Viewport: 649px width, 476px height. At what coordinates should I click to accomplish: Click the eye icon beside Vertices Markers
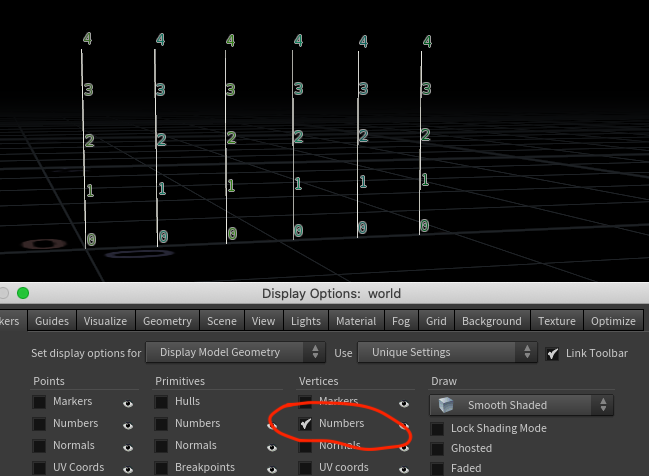pos(404,404)
